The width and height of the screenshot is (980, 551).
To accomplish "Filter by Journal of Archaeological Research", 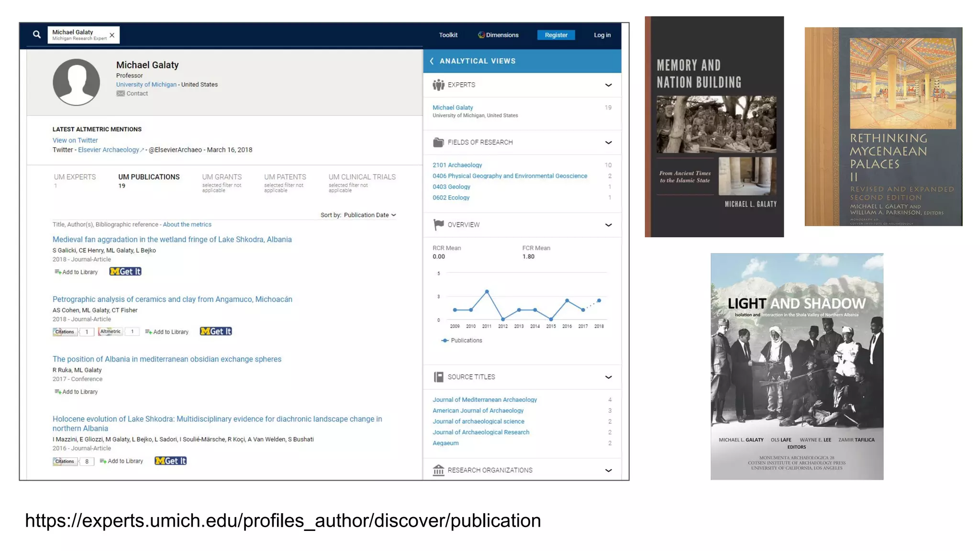I will click(481, 432).
